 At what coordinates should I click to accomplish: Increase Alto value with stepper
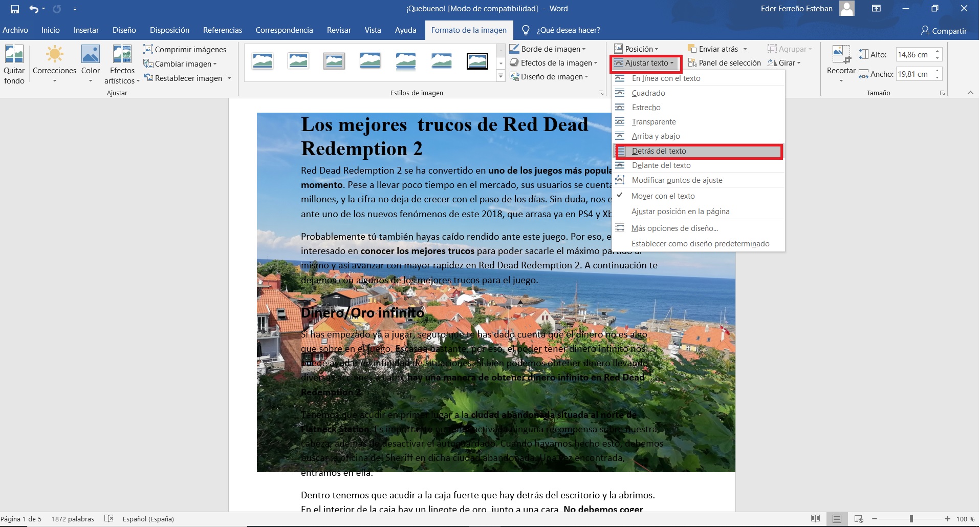point(937,51)
